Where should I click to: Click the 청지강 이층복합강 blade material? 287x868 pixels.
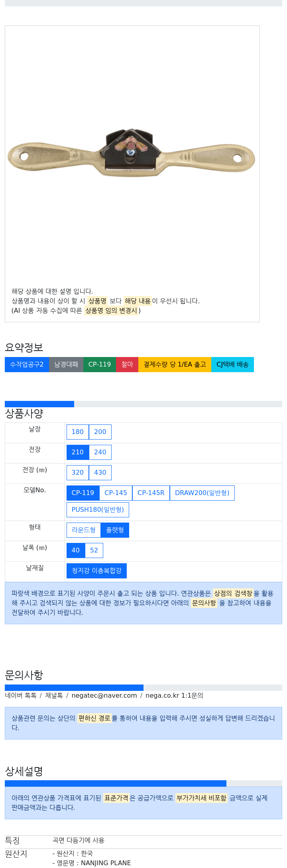(96, 571)
